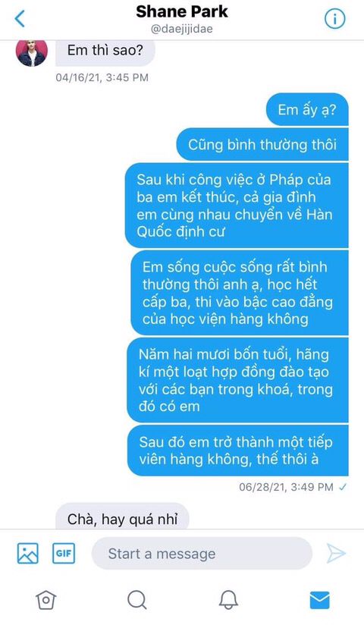The image size is (364, 625).
Task: Tap Shane Park's profile avatar
Action: [x=32, y=52]
